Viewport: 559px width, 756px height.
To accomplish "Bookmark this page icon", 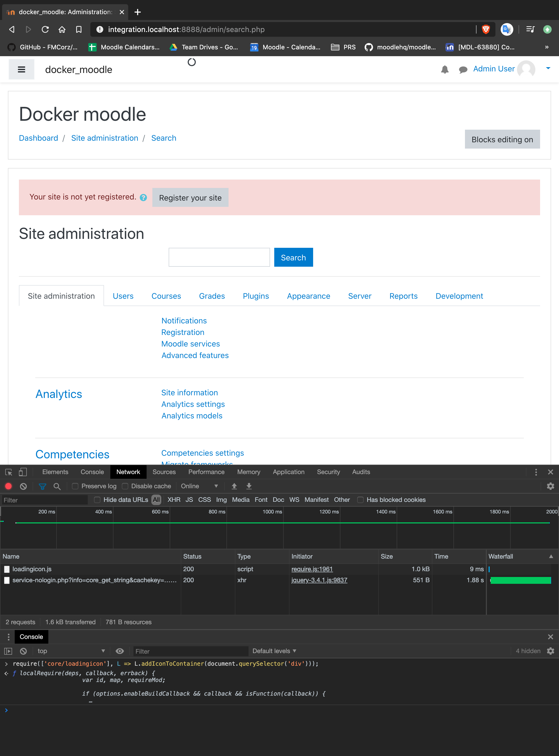I will [x=79, y=29].
